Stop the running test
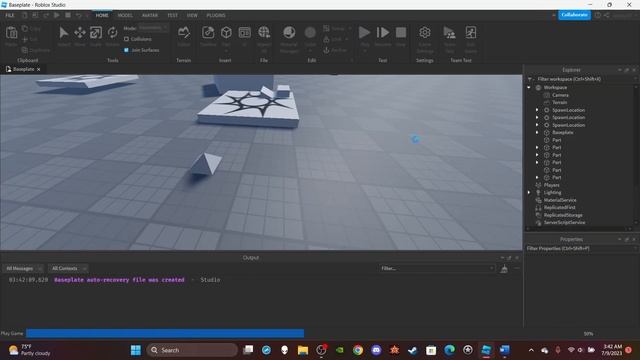 click(x=401, y=32)
